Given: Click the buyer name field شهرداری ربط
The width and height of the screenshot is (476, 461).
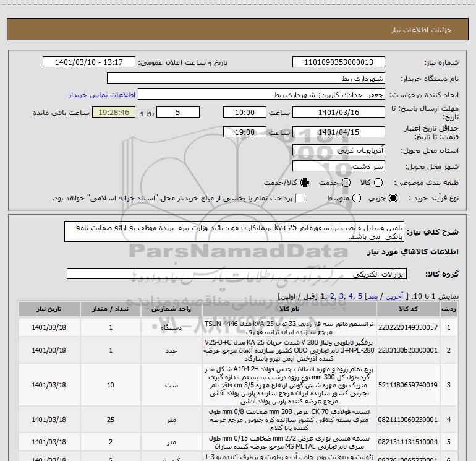Looking at the screenshot, I should (x=246, y=79).
